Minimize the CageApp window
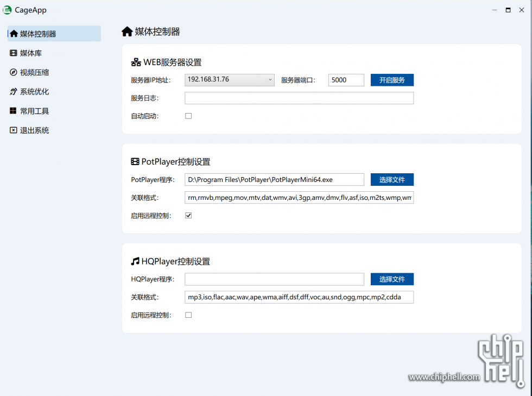This screenshot has width=532, height=396. [x=495, y=10]
